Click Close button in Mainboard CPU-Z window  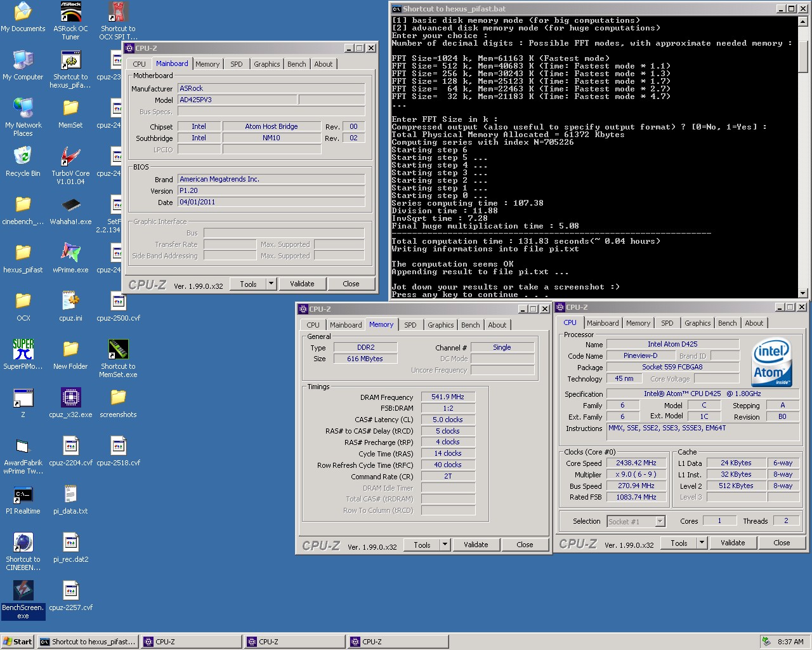pyautogui.click(x=351, y=284)
